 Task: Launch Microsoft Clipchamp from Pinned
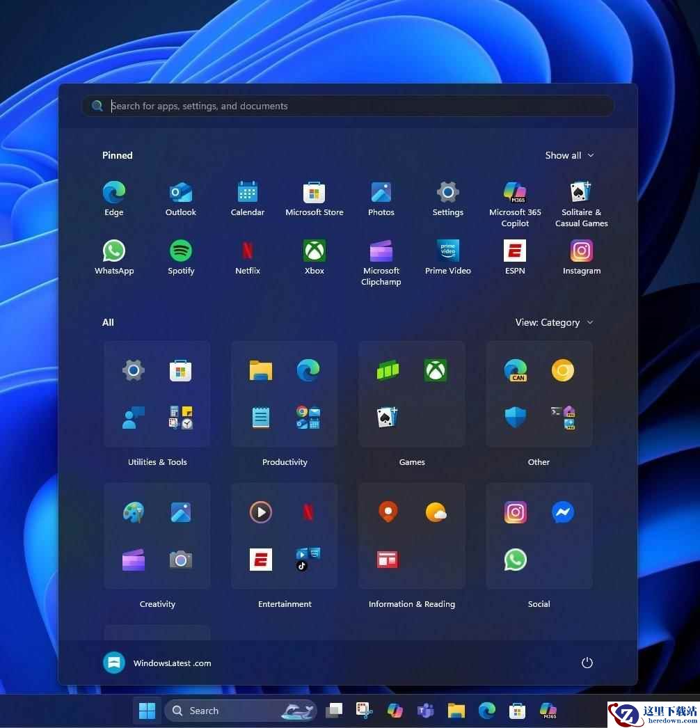(381, 263)
